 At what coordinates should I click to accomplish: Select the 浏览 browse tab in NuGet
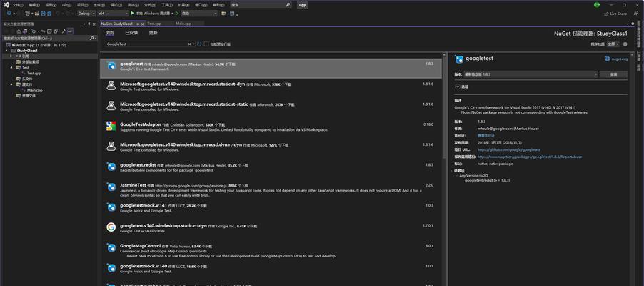[110, 33]
